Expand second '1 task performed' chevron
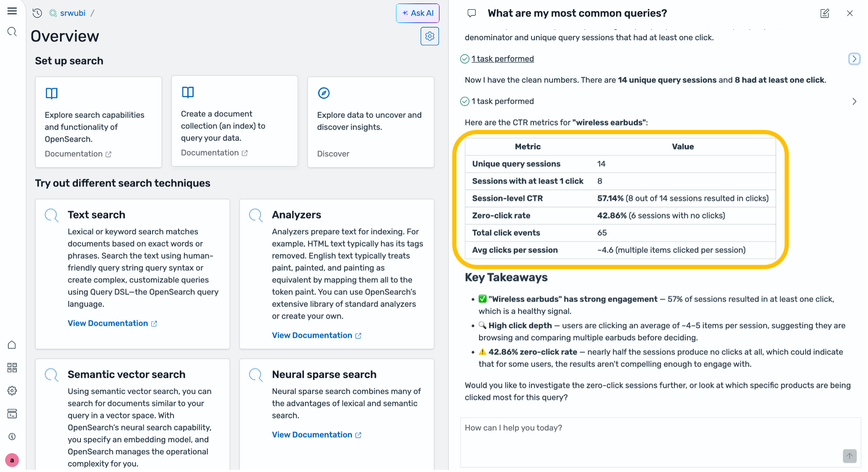868x472 pixels. (854, 101)
